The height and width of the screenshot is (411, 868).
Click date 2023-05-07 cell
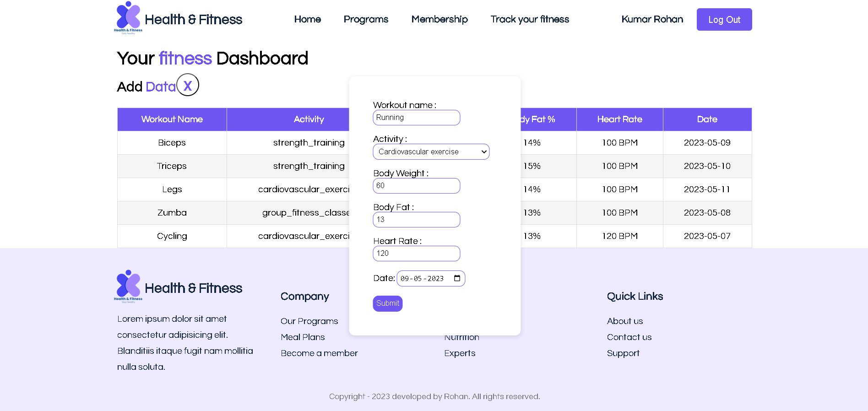pyautogui.click(x=707, y=236)
